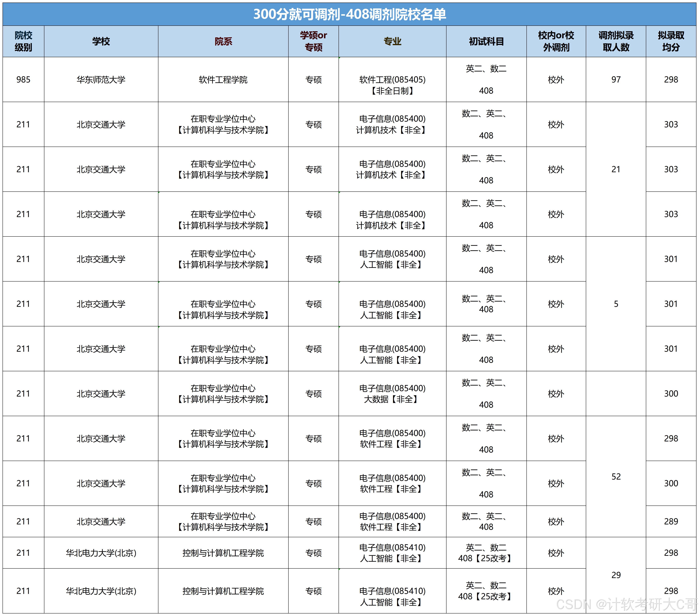Click the '学硕or专硕' header cell
This screenshot has width=699, height=616.
pyautogui.click(x=313, y=41)
